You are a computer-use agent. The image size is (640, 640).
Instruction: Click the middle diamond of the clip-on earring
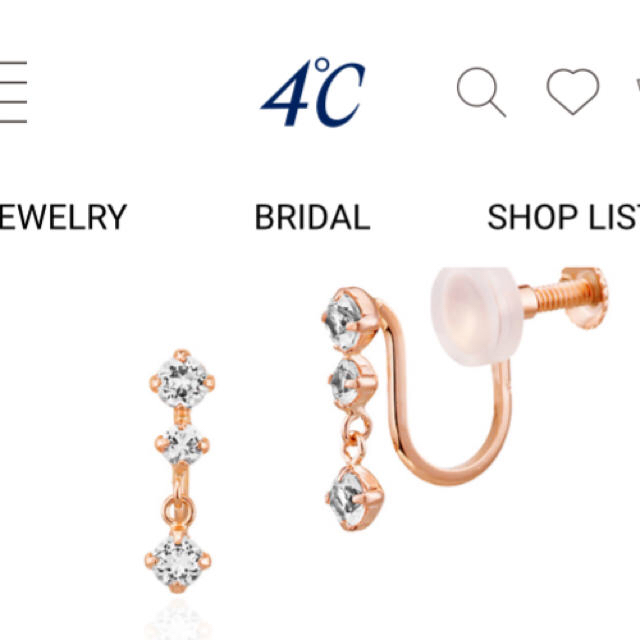click(x=353, y=381)
